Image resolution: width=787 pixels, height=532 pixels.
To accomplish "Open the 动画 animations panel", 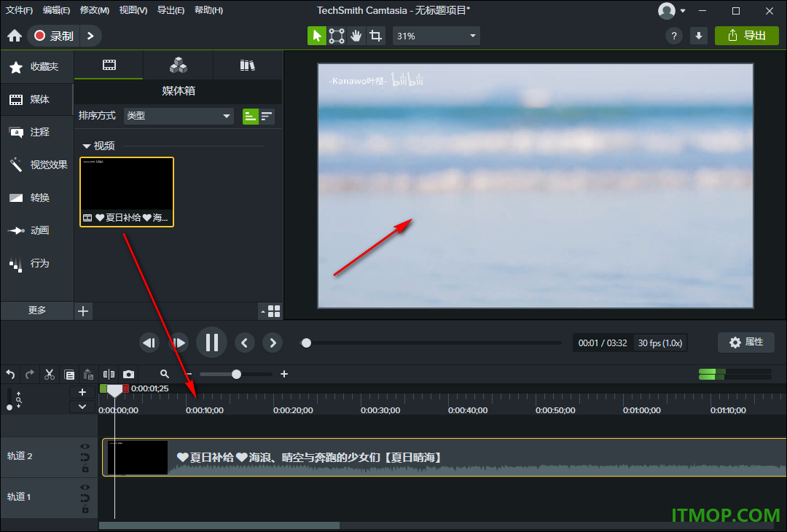I will [x=37, y=230].
